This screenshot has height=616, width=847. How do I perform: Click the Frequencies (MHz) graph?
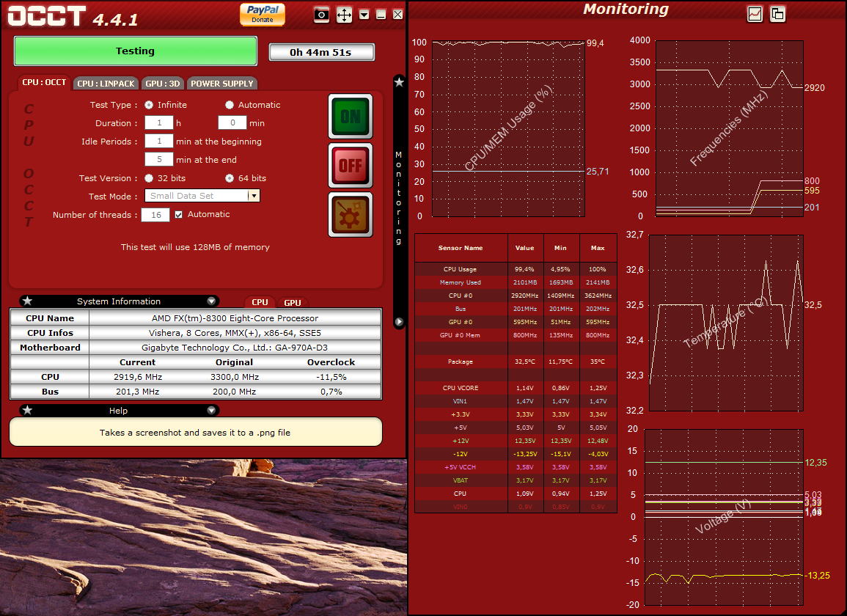729,128
